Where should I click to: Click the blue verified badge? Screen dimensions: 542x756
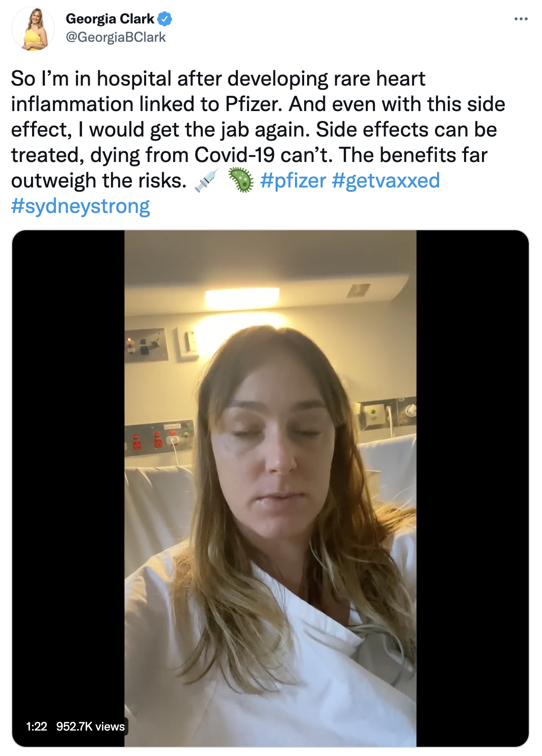(165, 19)
